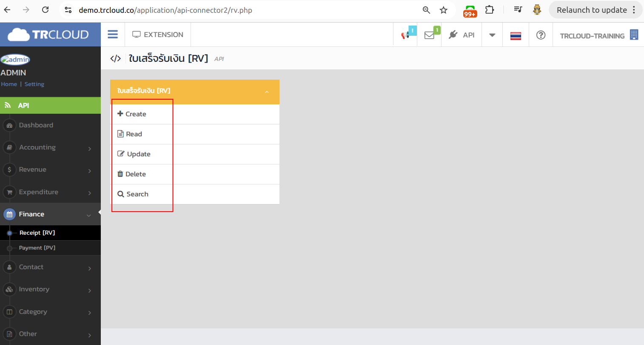Expand the Expenditure menu
644x345 pixels.
pos(50,192)
